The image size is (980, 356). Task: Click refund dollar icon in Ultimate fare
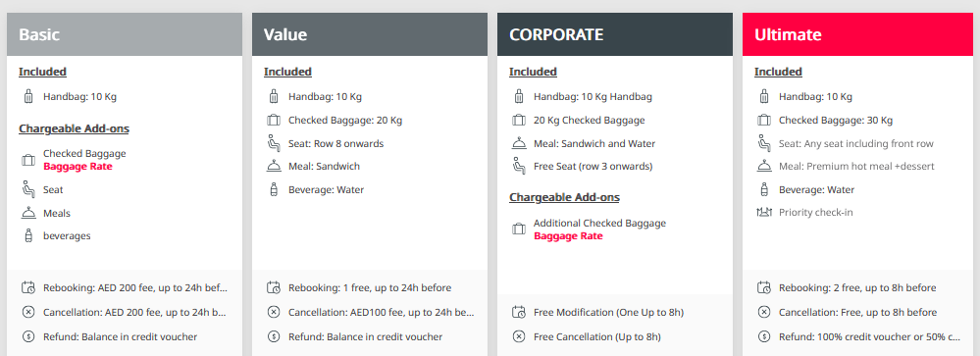click(x=764, y=336)
